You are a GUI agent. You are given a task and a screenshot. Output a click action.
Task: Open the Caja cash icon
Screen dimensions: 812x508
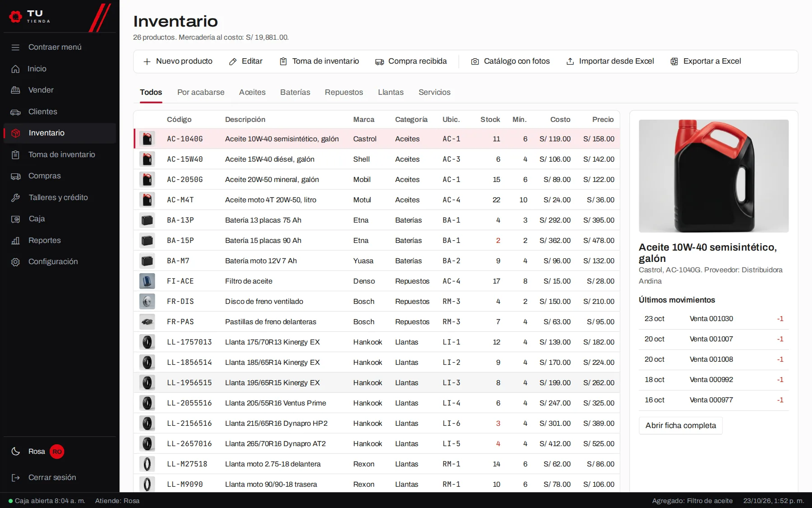tap(15, 219)
